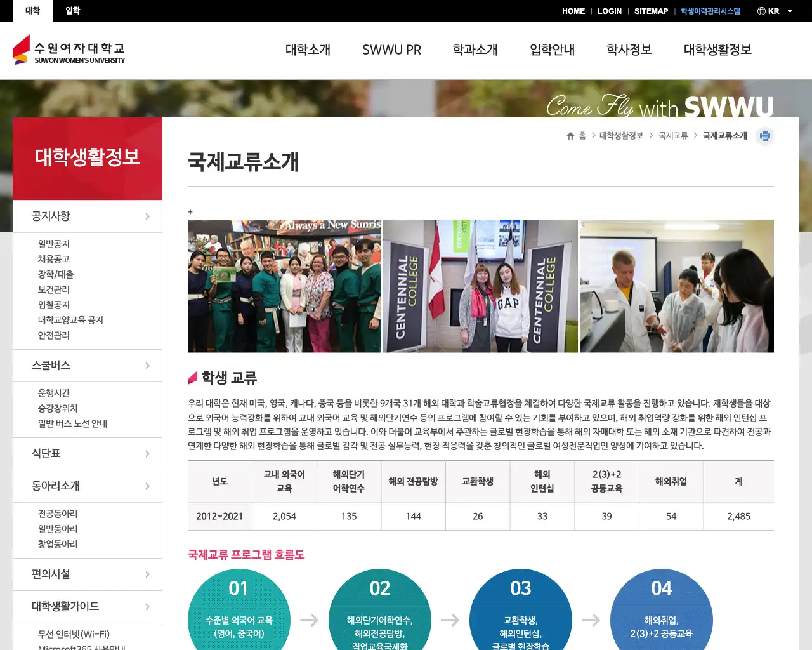
Task: Open the 학생이력관리시스템 link
Action: coord(710,11)
